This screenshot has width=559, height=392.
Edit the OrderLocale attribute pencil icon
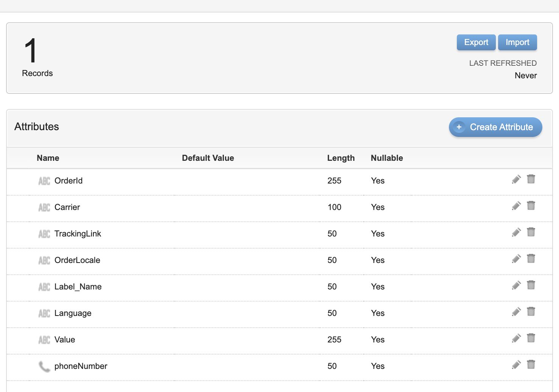click(516, 259)
